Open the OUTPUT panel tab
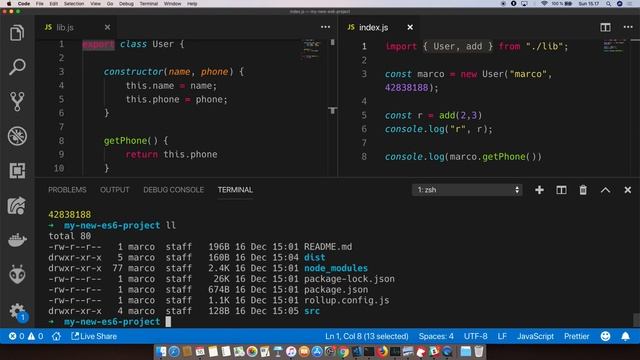The height and width of the screenshot is (360, 640). pyautogui.click(x=115, y=190)
